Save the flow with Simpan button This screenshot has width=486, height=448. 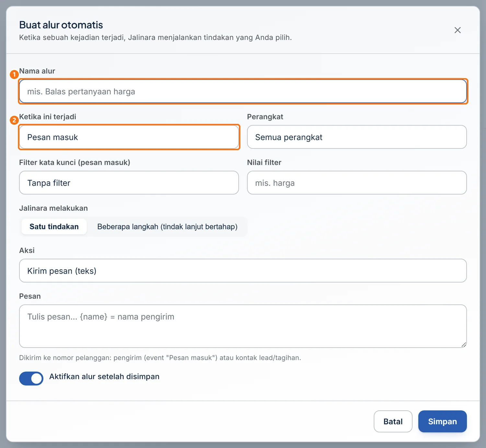pos(442,421)
